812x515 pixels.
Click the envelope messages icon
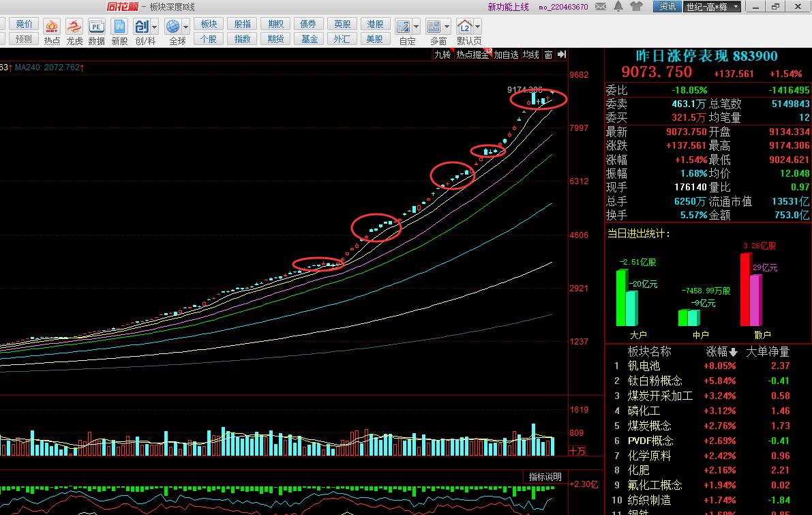(601, 7)
